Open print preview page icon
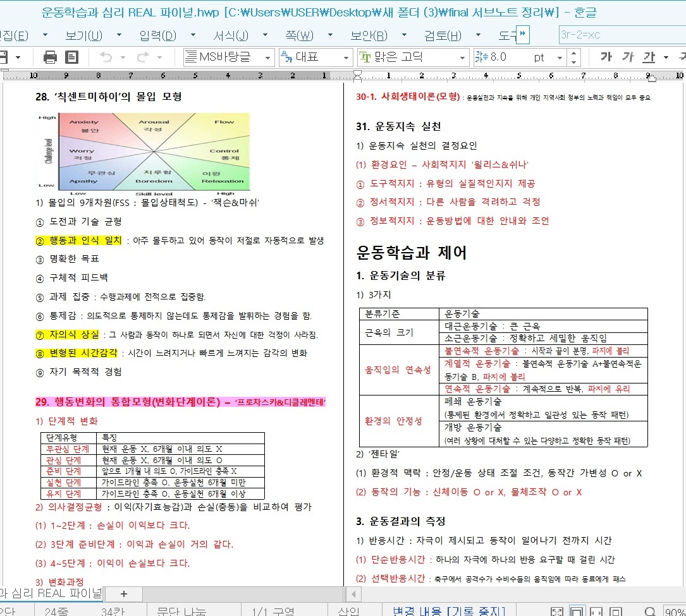Viewport: 686px width, 616px height. click(x=71, y=57)
